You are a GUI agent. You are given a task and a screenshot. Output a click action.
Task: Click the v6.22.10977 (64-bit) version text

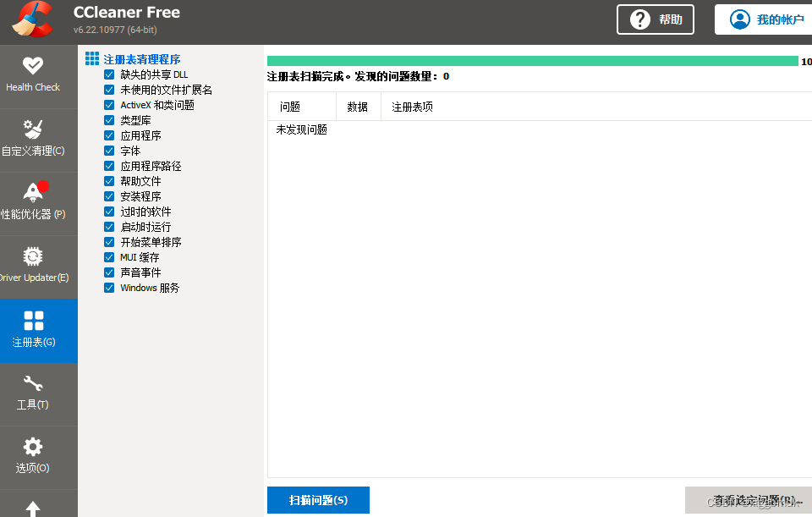click(115, 30)
